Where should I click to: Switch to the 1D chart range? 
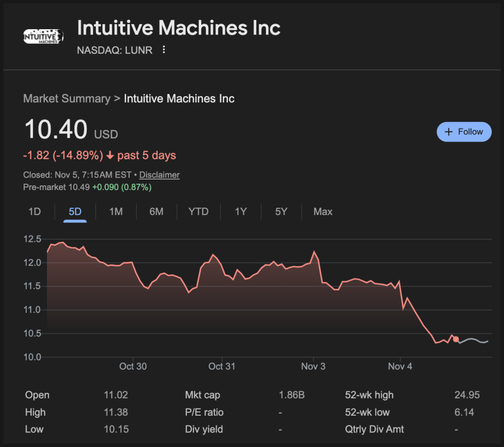tap(34, 211)
